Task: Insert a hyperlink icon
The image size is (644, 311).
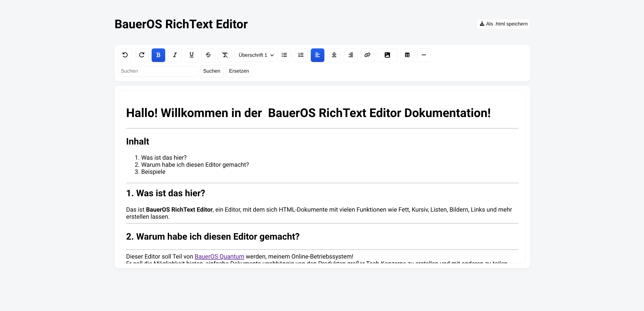Action: point(367,55)
